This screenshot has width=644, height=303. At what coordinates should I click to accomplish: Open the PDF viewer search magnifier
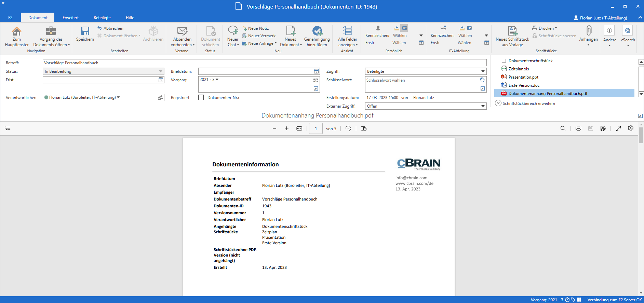pos(563,128)
